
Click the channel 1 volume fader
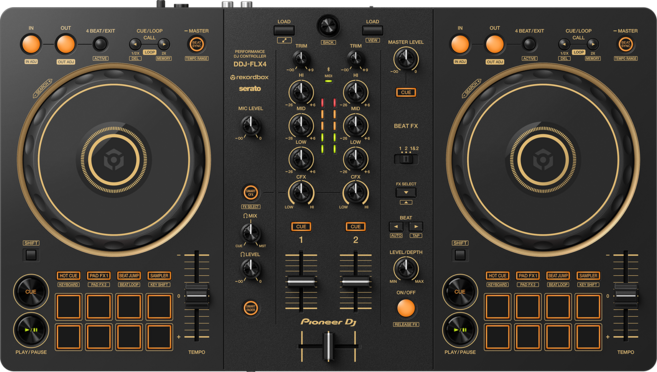[x=301, y=282]
